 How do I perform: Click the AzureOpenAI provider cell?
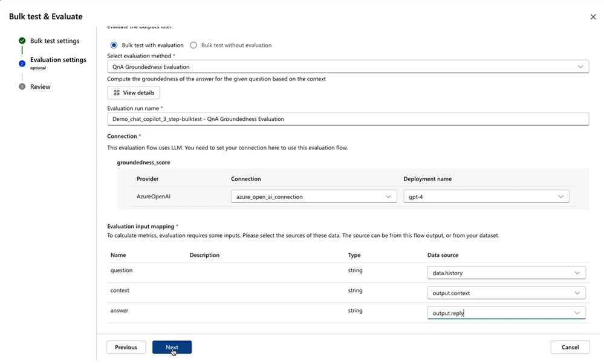pos(154,197)
